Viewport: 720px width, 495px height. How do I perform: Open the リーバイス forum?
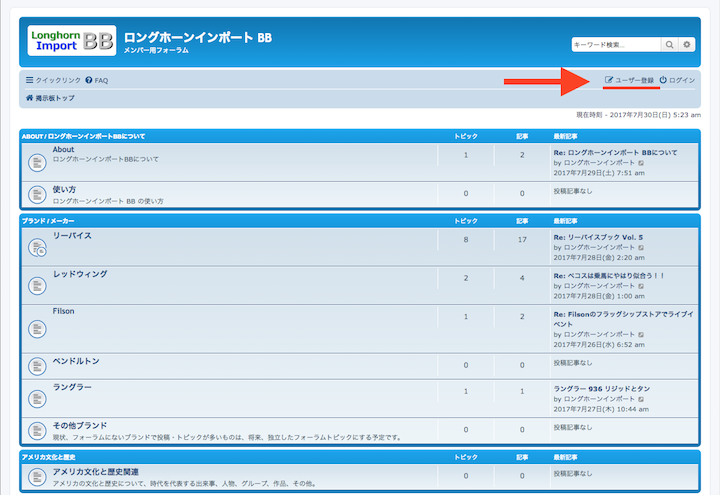point(72,236)
